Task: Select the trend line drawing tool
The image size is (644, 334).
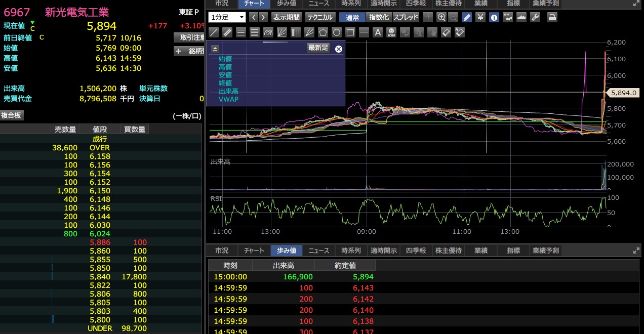Action: pyautogui.click(x=214, y=32)
